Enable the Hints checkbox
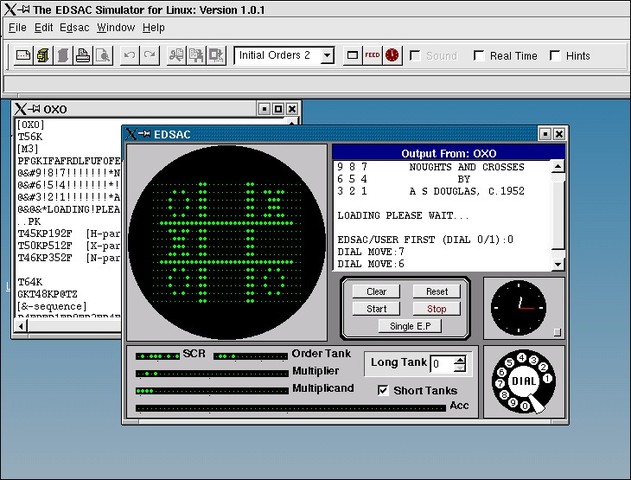This screenshot has height=480, width=631. click(555, 56)
